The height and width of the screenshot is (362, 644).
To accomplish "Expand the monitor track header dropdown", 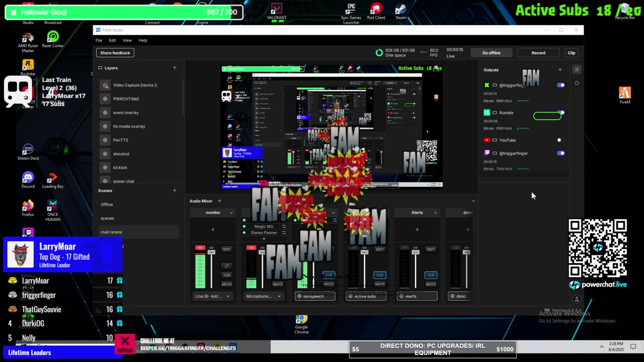I will click(x=231, y=213).
